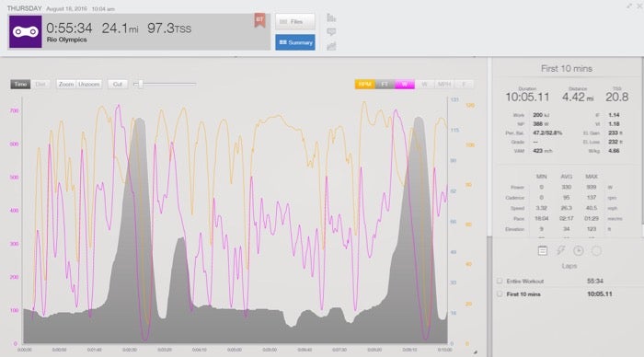Click the Cadence row label
Viewport: 644px width, 357px height.
[515, 198]
